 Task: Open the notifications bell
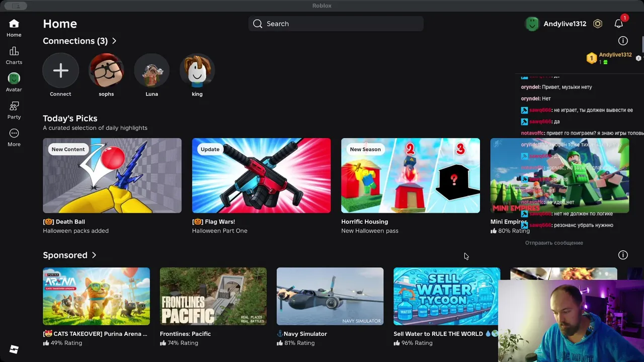[x=619, y=24]
